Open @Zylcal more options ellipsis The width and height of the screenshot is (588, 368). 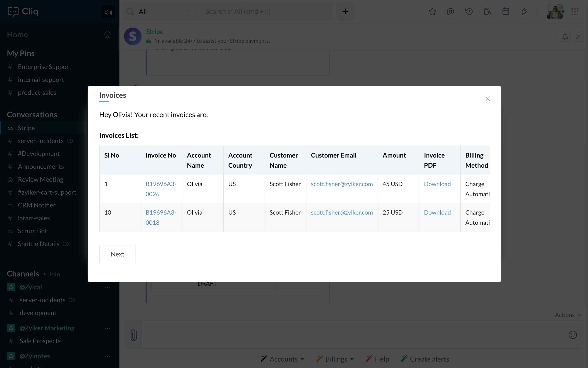pos(107,287)
